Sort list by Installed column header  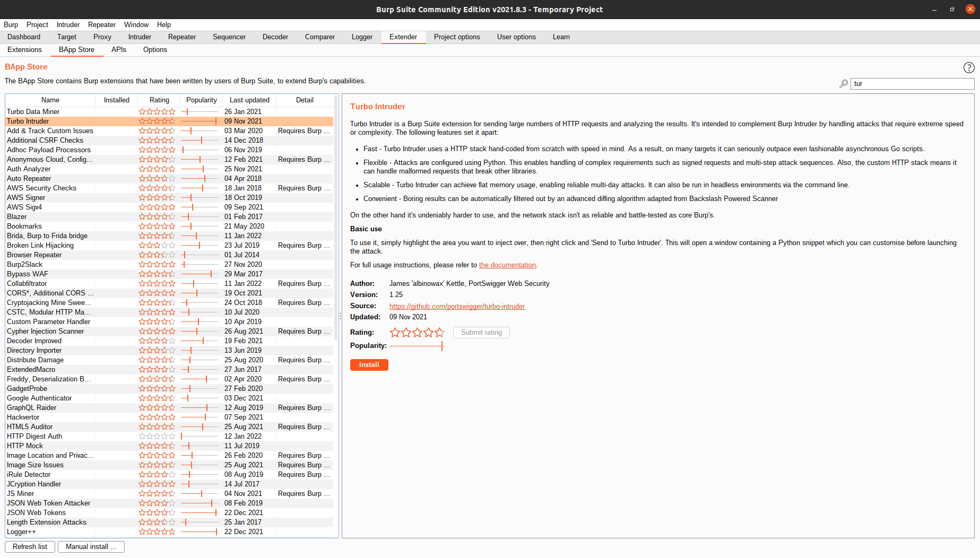pyautogui.click(x=117, y=100)
